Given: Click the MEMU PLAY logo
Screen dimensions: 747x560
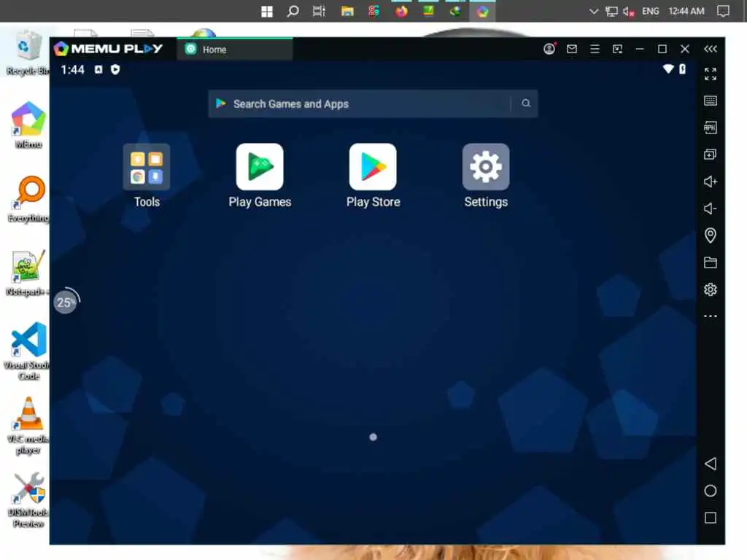Looking at the screenshot, I should tap(109, 49).
